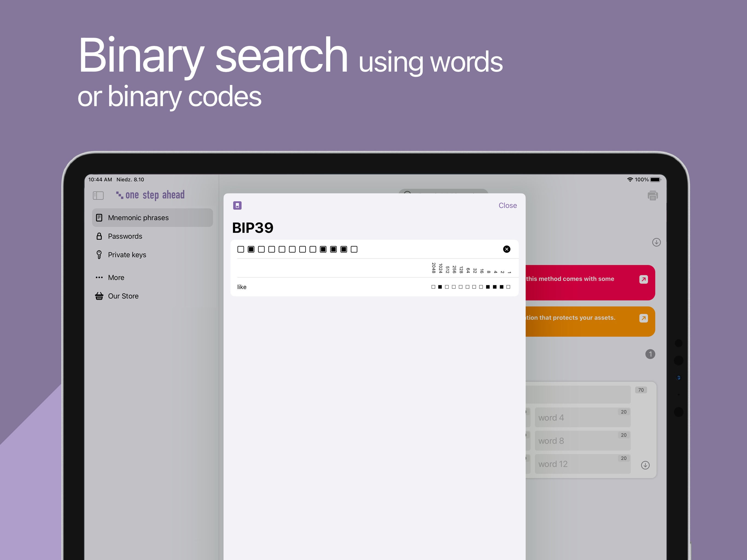Toggle the fourth (256) bit checkbox in input row
This screenshot has width=747, height=560.
click(x=272, y=249)
